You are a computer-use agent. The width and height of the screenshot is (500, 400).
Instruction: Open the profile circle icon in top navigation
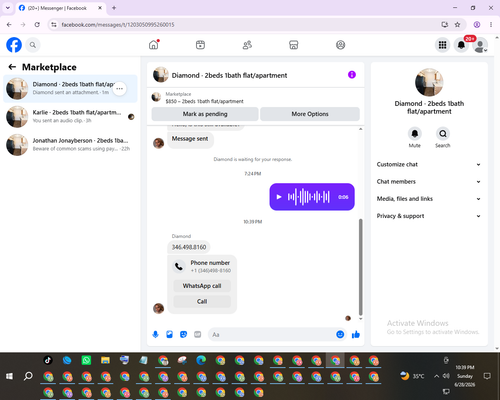[340, 45]
